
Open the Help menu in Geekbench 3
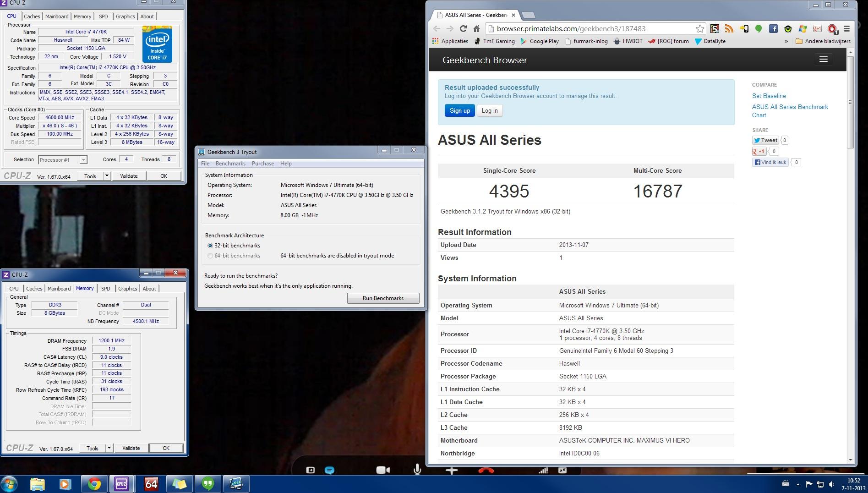pyautogui.click(x=286, y=164)
